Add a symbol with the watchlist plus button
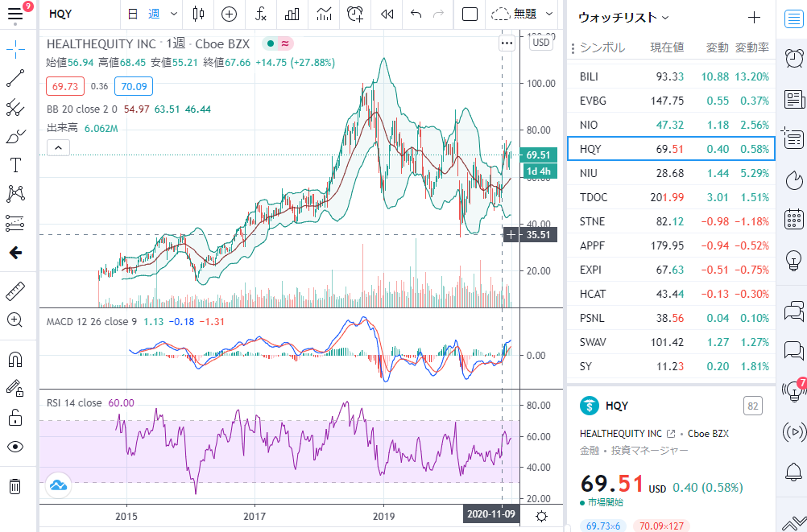The image size is (807, 532). coord(755,16)
